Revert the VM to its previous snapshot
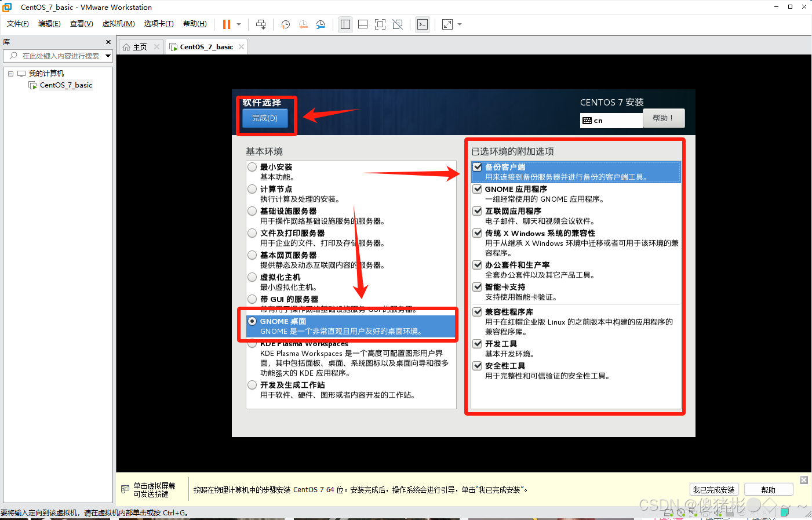812x520 pixels. click(303, 24)
